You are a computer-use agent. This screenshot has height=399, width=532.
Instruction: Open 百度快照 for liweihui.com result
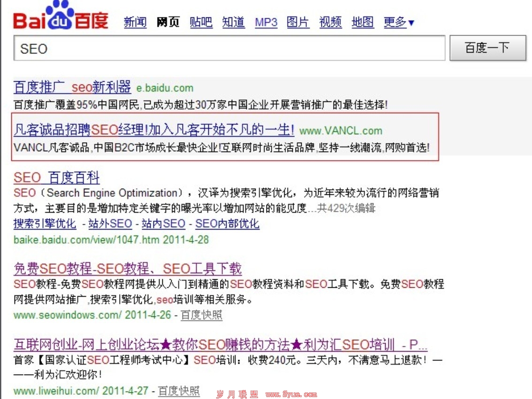pyautogui.click(x=179, y=391)
